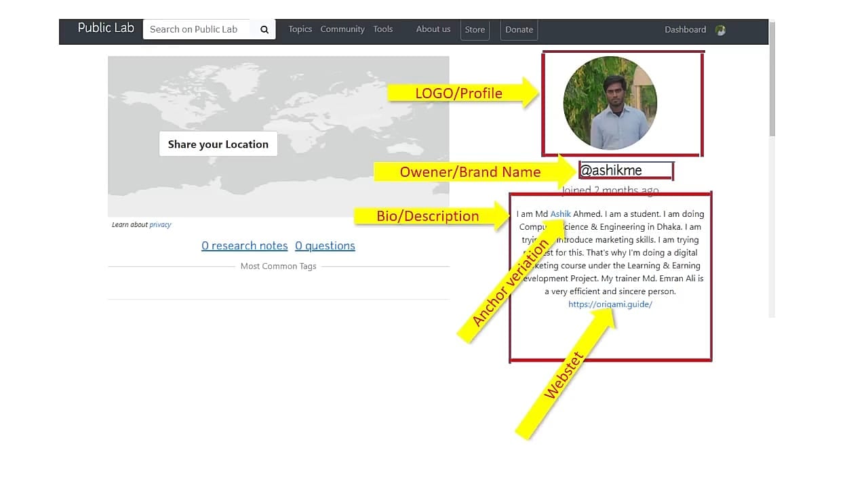This screenshot has height=488, width=868.
Task: Click the large circular profile photo
Action: (610, 103)
